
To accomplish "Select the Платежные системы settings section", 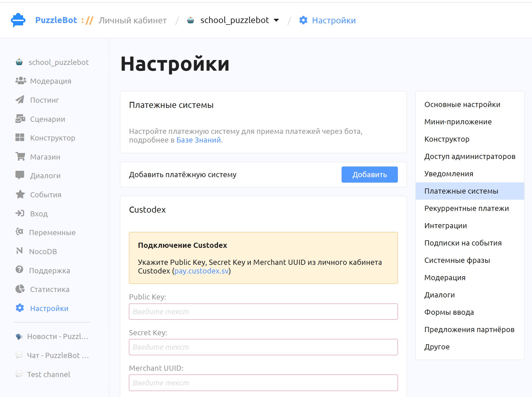I will point(470,191).
